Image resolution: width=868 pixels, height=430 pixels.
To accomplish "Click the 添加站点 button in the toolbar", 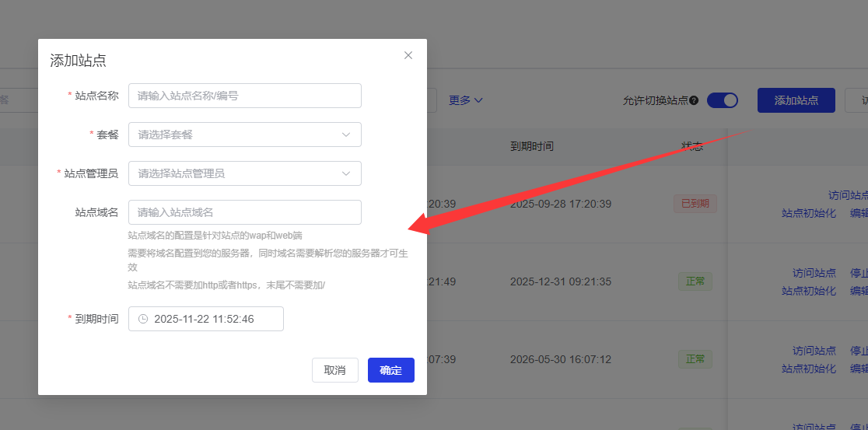I will click(x=796, y=100).
